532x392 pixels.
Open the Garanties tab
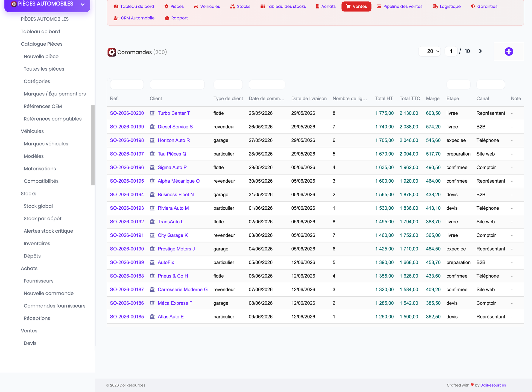pos(484,6)
